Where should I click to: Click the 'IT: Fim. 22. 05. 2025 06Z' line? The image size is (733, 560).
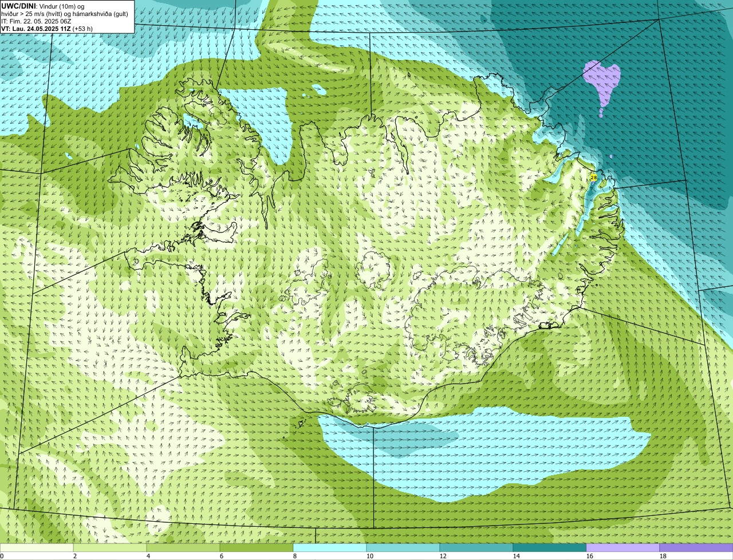click(36, 21)
